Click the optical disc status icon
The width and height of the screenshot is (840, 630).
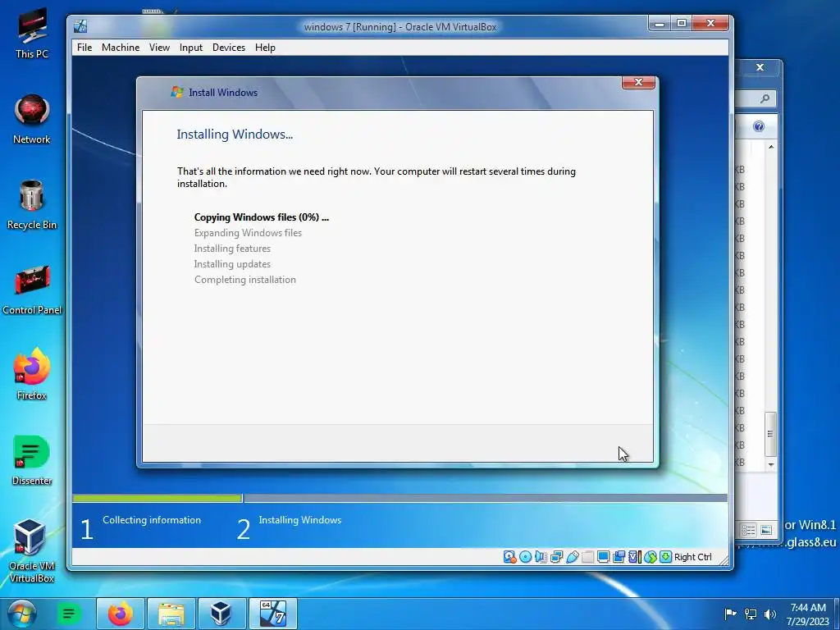526,557
